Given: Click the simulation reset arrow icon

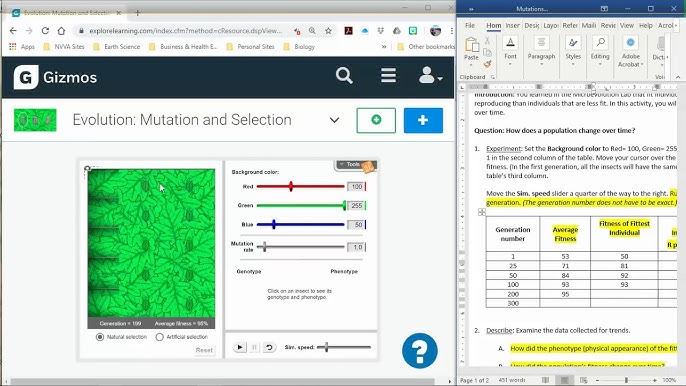Looking at the screenshot, I should (269, 347).
